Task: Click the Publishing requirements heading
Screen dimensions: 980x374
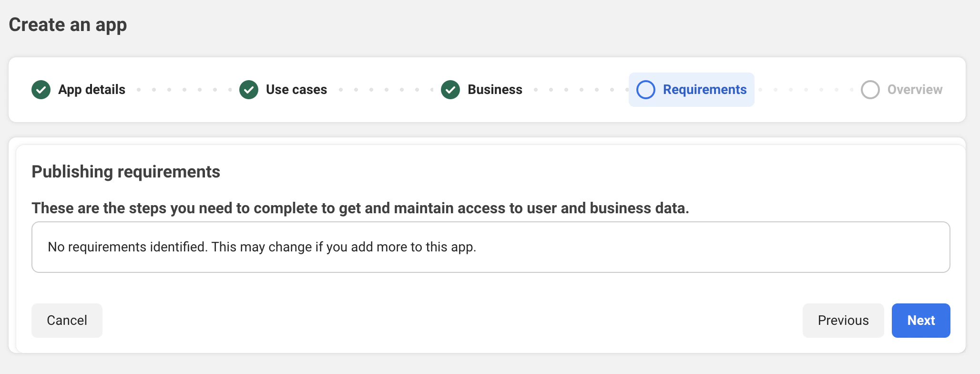Action: coord(126,172)
